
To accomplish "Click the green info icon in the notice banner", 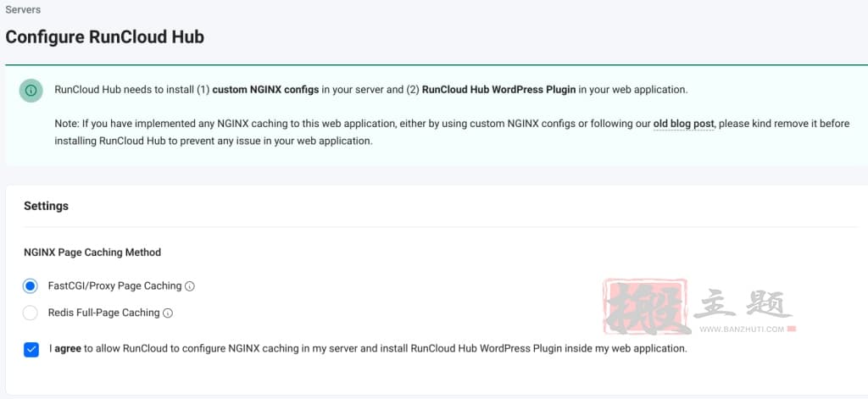I will pyautogui.click(x=31, y=90).
